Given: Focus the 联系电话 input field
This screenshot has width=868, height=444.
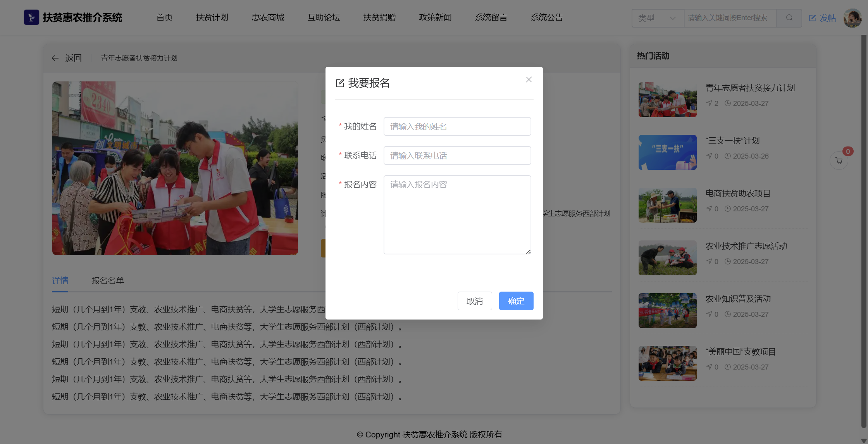Looking at the screenshot, I should click(457, 156).
